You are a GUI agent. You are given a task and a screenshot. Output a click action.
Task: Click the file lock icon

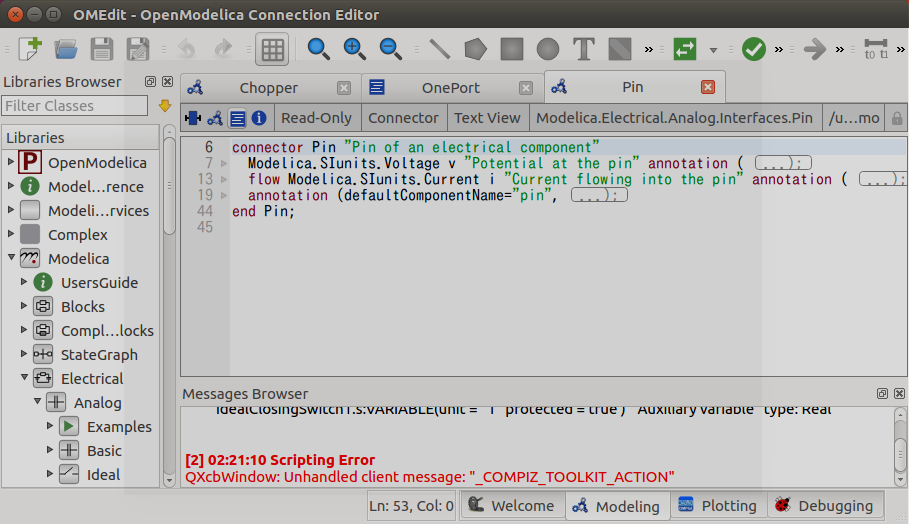[897, 119]
